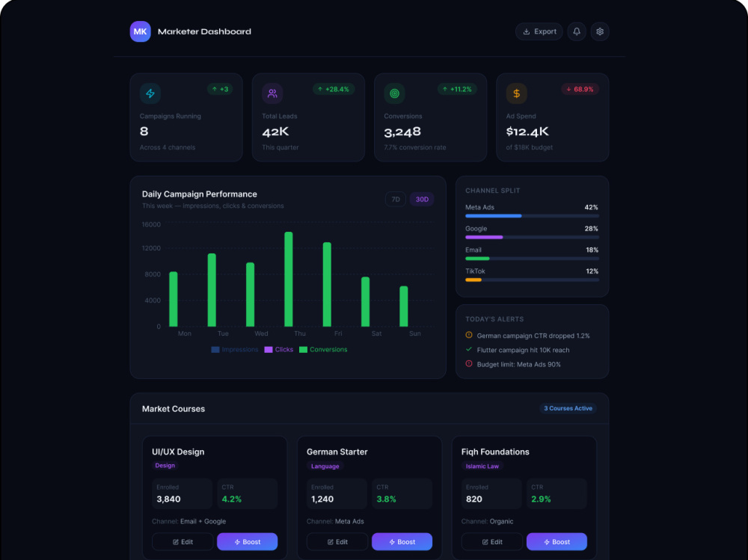The height and width of the screenshot is (560, 748).
Task: Click the 68.9% down trend badge
Action: click(x=580, y=89)
